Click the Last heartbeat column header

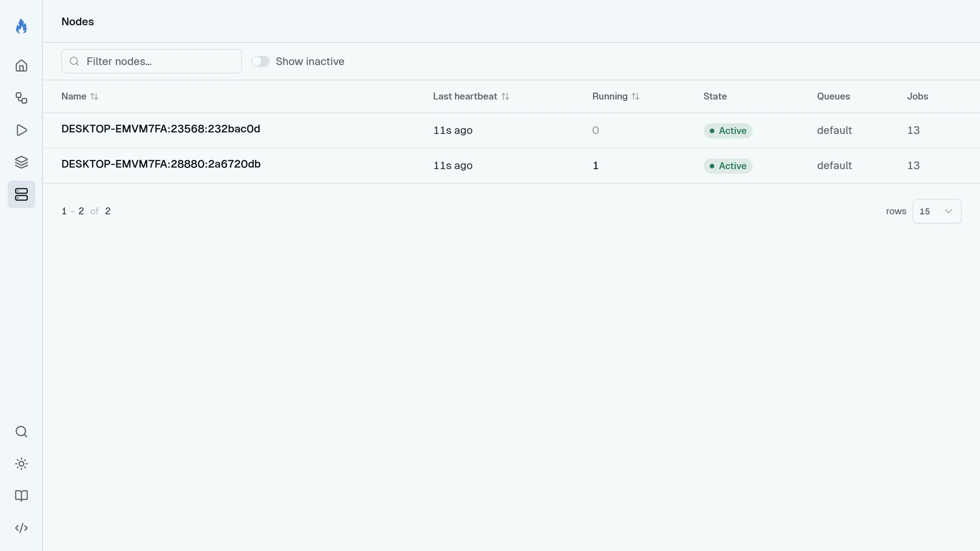pos(465,96)
